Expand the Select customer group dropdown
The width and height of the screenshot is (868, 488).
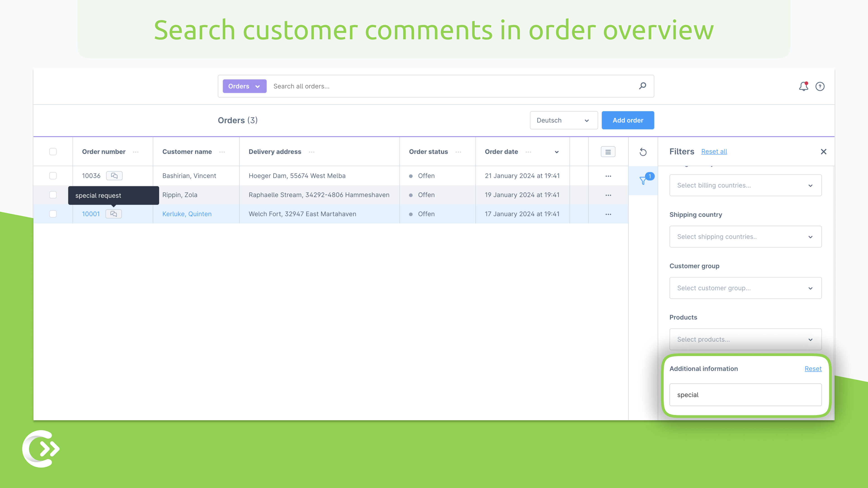click(x=745, y=288)
